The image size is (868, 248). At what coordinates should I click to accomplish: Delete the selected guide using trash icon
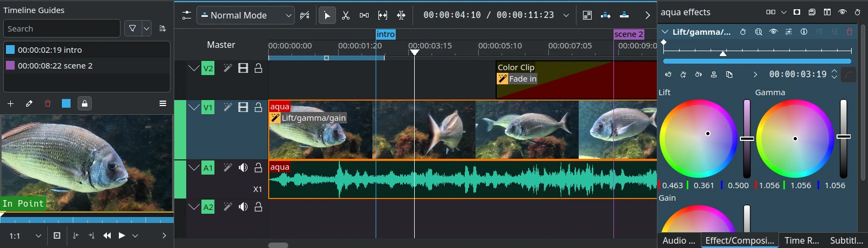click(x=48, y=103)
